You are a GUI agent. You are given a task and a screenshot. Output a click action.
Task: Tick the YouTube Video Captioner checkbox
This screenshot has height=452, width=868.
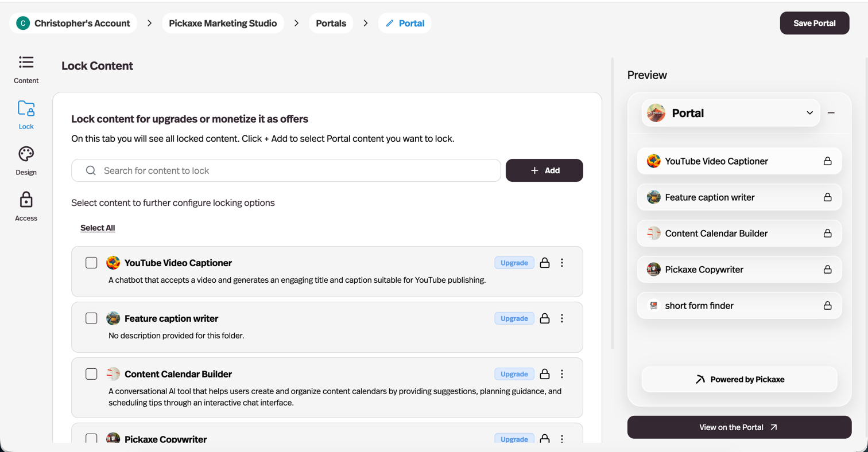coord(91,263)
